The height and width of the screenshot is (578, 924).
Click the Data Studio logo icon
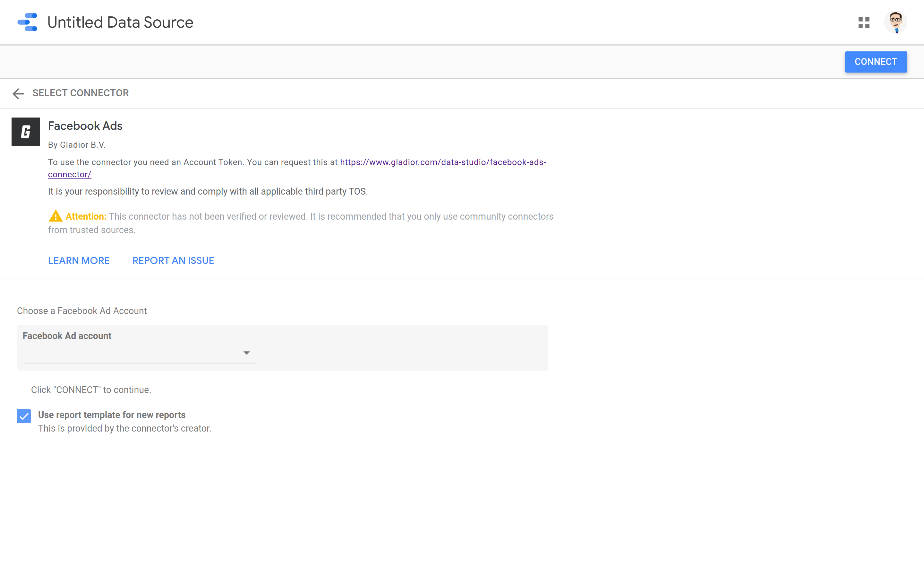(x=28, y=22)
